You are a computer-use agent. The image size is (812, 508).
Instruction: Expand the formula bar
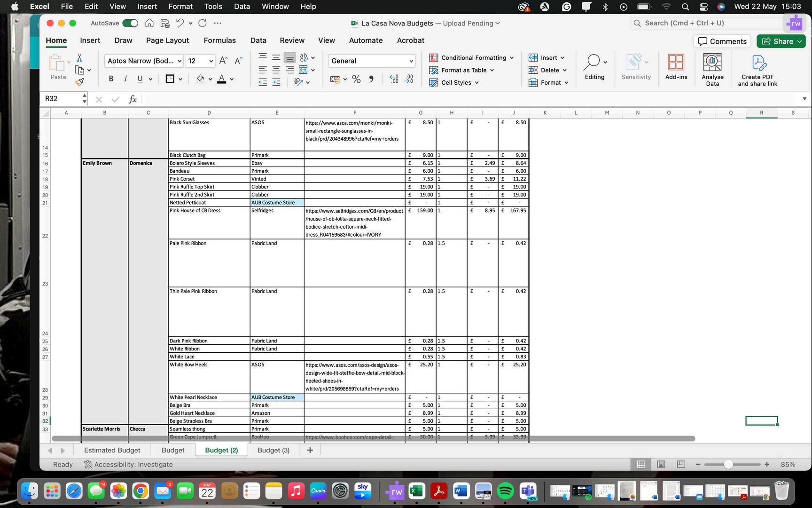[x=804, y=99]
